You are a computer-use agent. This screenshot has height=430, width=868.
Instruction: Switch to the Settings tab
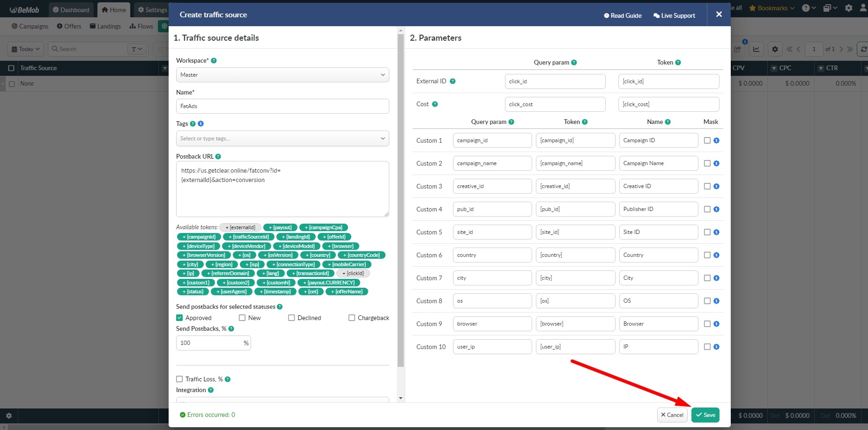click(152, 10)
